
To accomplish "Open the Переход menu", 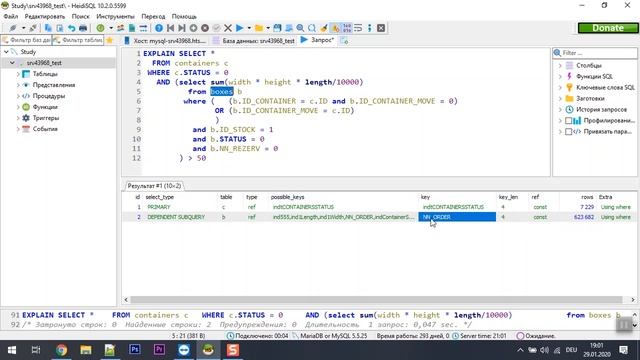I will 153,16.
